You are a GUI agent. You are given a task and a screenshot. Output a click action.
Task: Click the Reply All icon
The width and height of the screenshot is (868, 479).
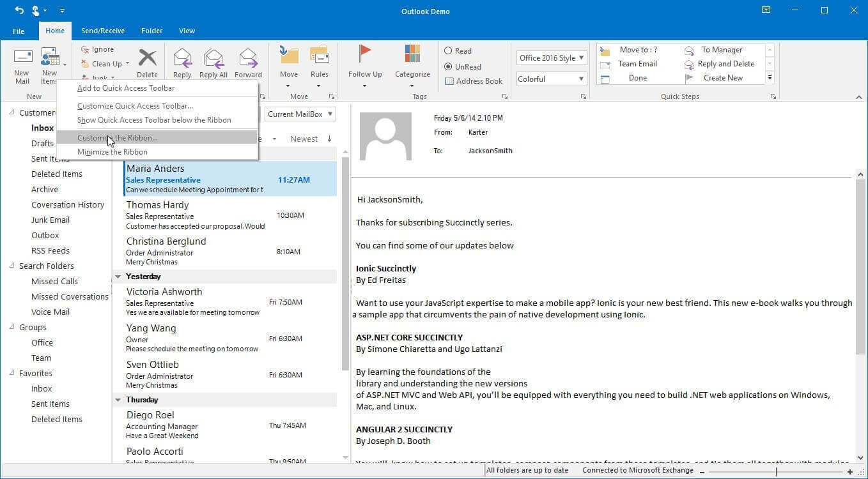click(x=213, y=58)
